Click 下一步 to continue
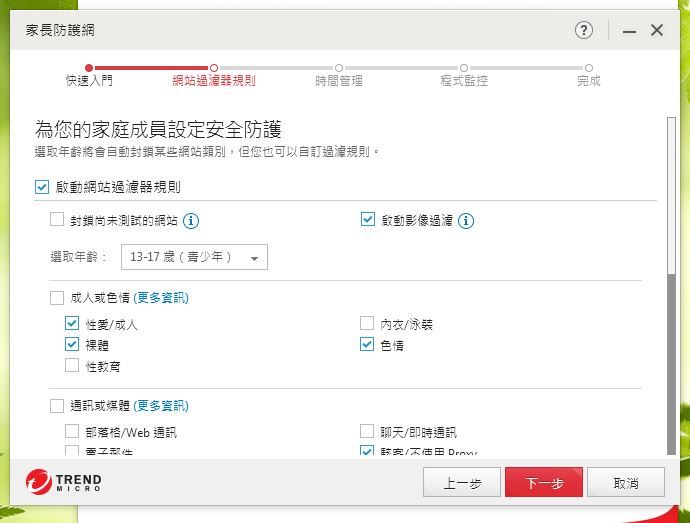Viewport: 690px width, 523px height. pos(544,483)
